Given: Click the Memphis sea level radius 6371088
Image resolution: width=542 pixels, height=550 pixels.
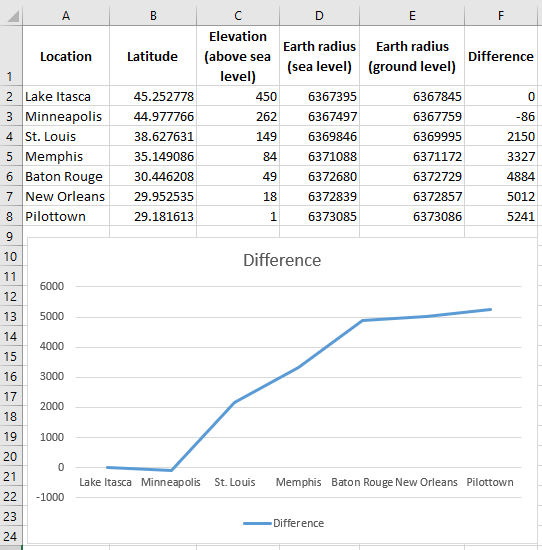Looking at the screenshot, I should click(319, 156).
